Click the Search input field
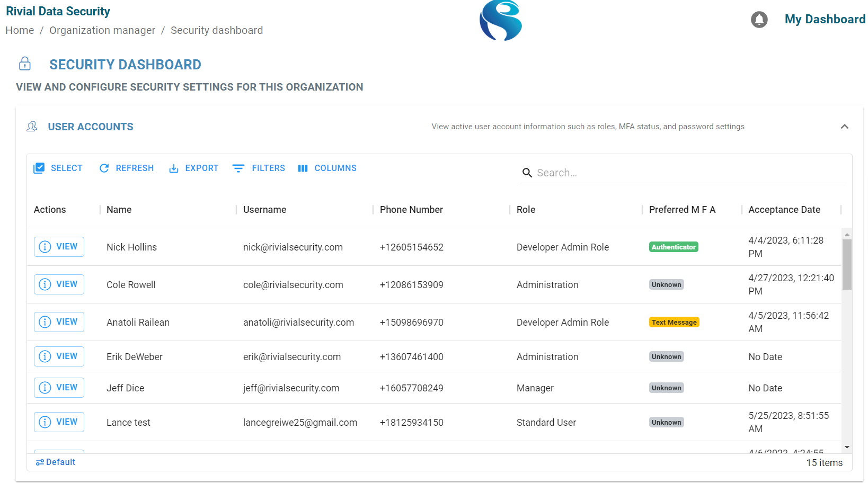This screenshot has height=483, width=868. tap(689, 173)
